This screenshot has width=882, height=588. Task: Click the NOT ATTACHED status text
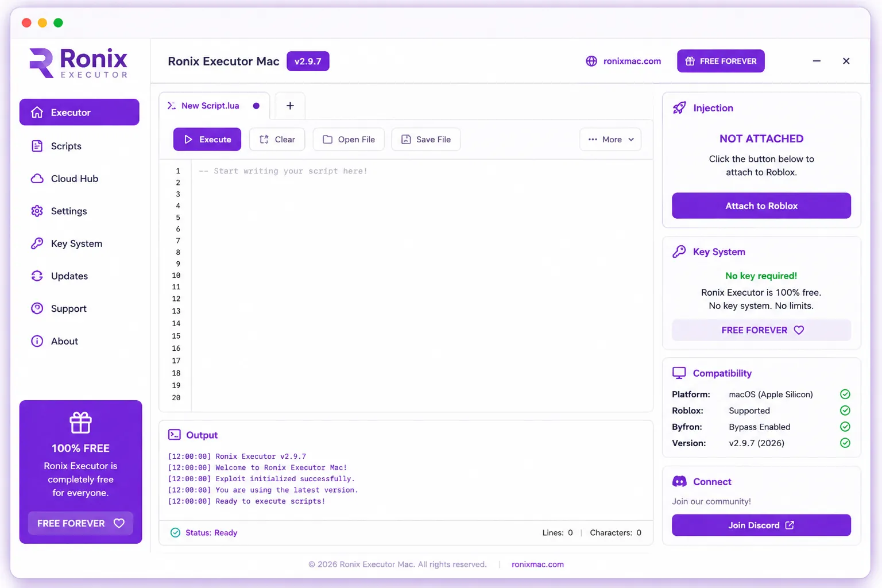[761, 138]
